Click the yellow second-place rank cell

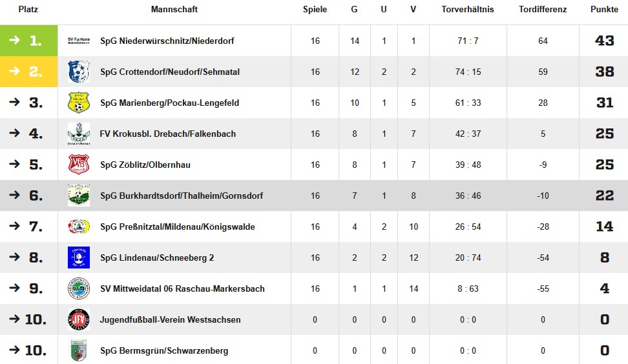(x=29, y=72)
